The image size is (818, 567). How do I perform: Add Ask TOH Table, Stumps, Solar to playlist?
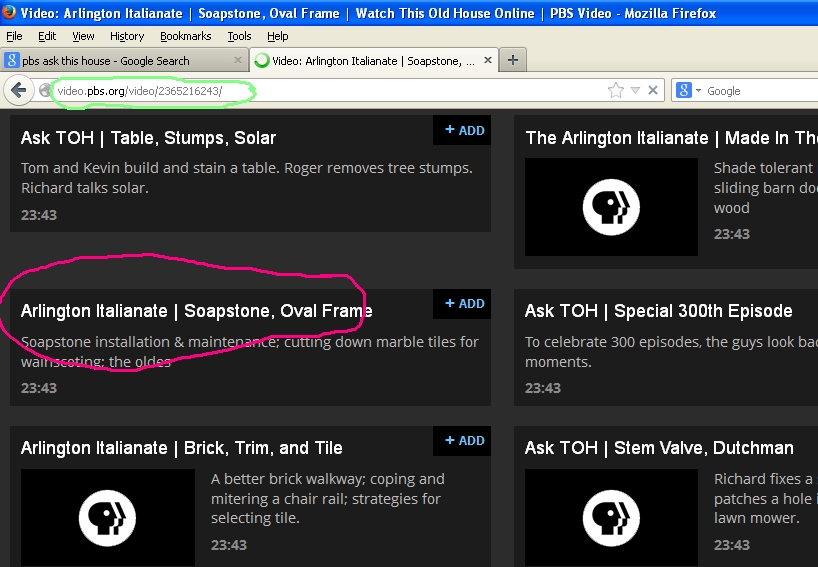pyautogui.click(x=464, y=130)
